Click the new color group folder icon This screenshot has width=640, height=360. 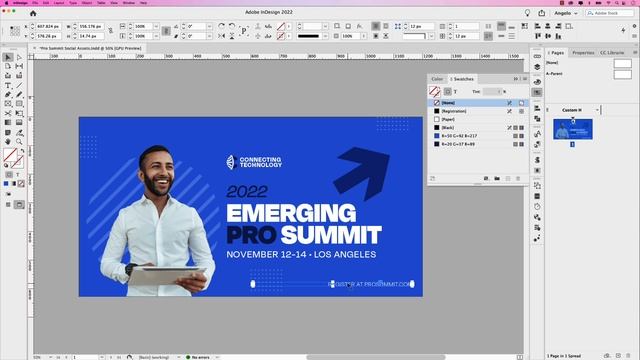coord(497,178)
